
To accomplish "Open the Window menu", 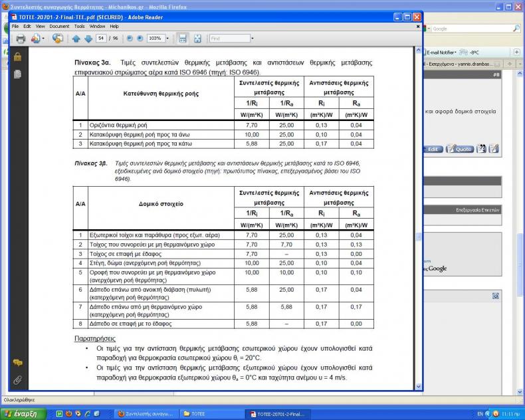I will [x=98, y=26].
